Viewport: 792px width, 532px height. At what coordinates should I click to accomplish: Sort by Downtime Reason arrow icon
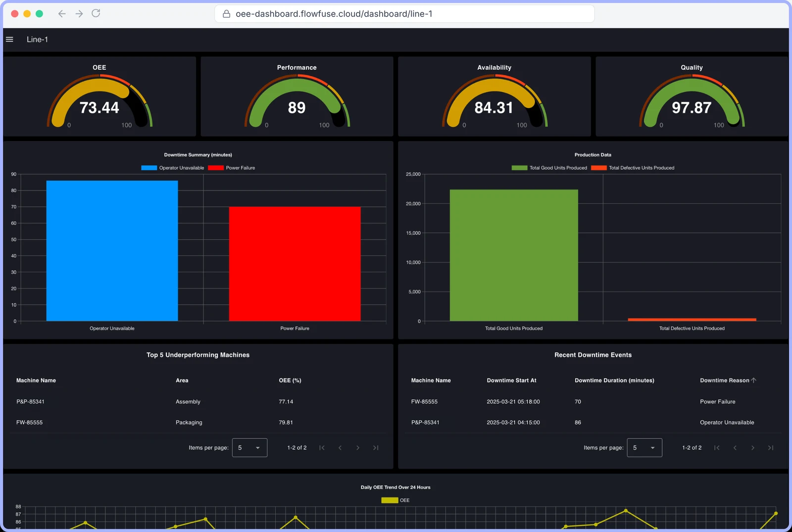click(x=753, y=381)
